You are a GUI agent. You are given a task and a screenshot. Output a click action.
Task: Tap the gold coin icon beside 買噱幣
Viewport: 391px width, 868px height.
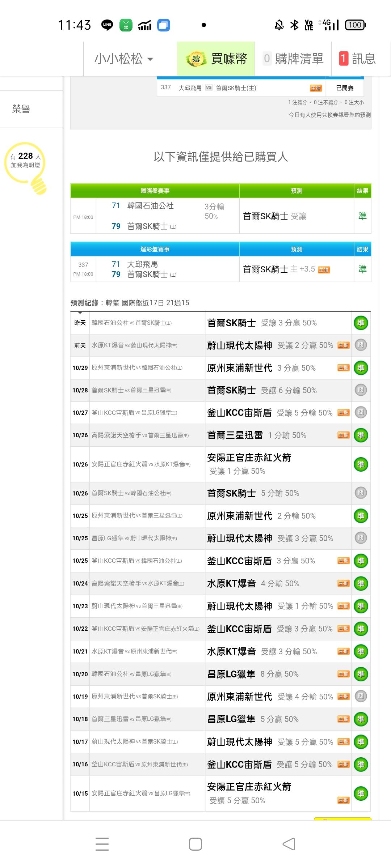tap(196, 59)
